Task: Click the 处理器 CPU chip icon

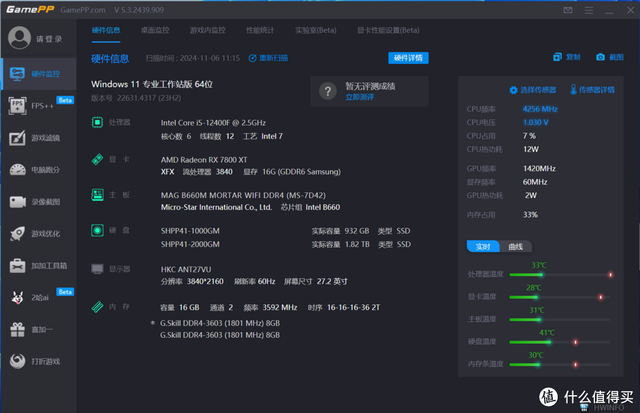Action: [97, 122]
